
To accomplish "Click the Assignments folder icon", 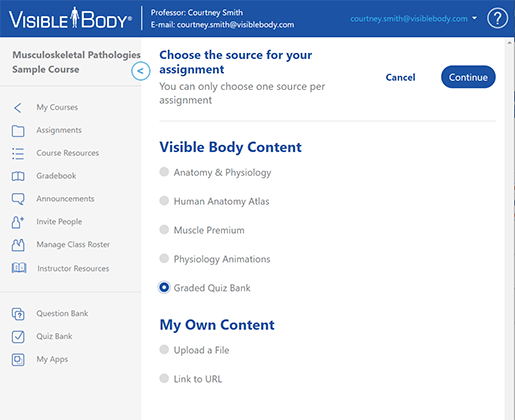I will coord(18,131).
